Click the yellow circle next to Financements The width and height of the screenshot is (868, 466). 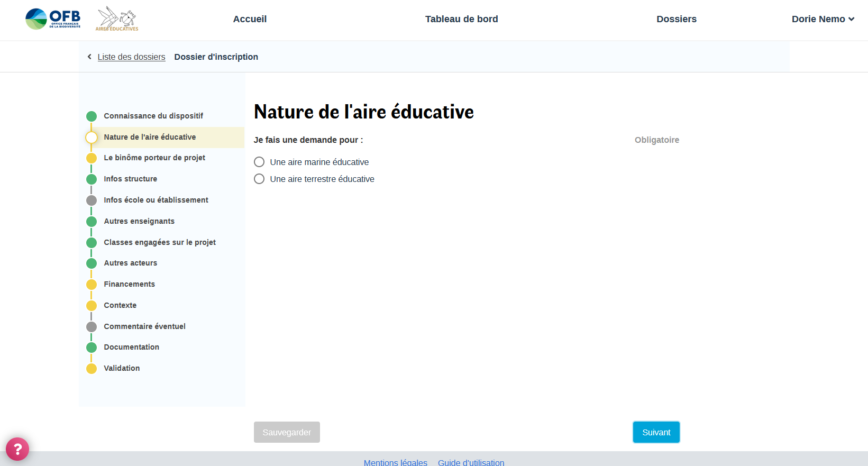click(92, 285)
